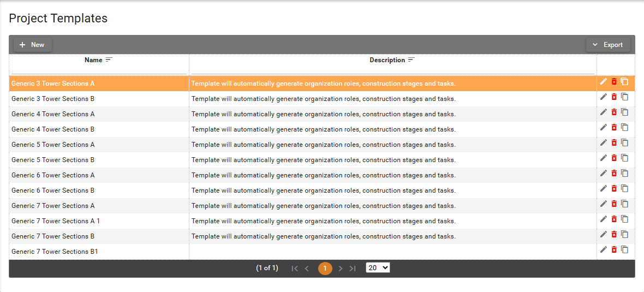
Task: Select row Generic 4 Tower Sections A
Action: click(x=322, y=114)
